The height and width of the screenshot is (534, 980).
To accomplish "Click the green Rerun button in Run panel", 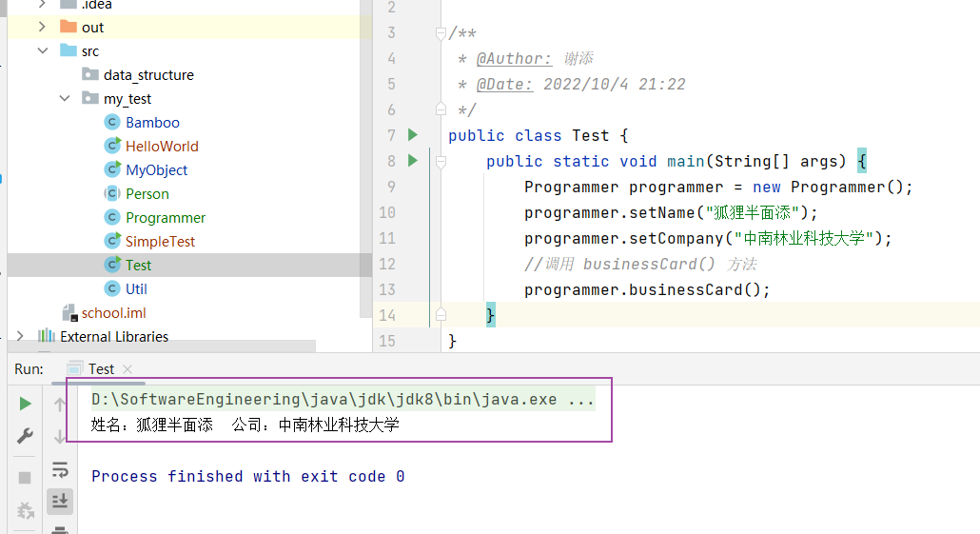I will click(x=25, y=404).
